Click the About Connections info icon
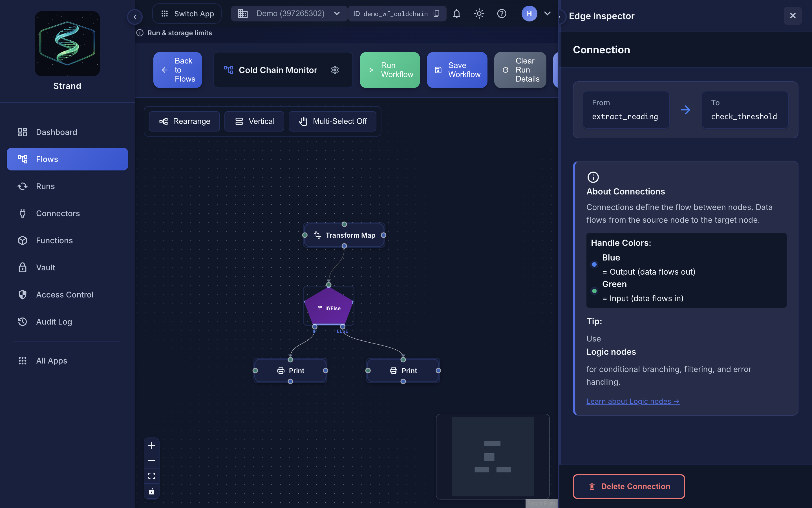This screenshot has height=508, width=812. [593, 177]
